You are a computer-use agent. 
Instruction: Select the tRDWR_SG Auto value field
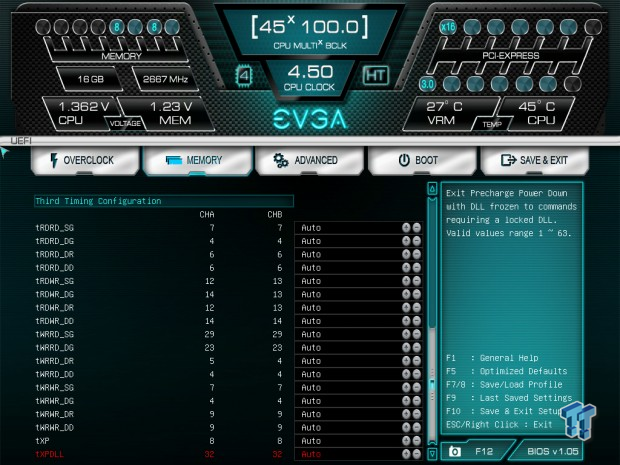(358, 281)
